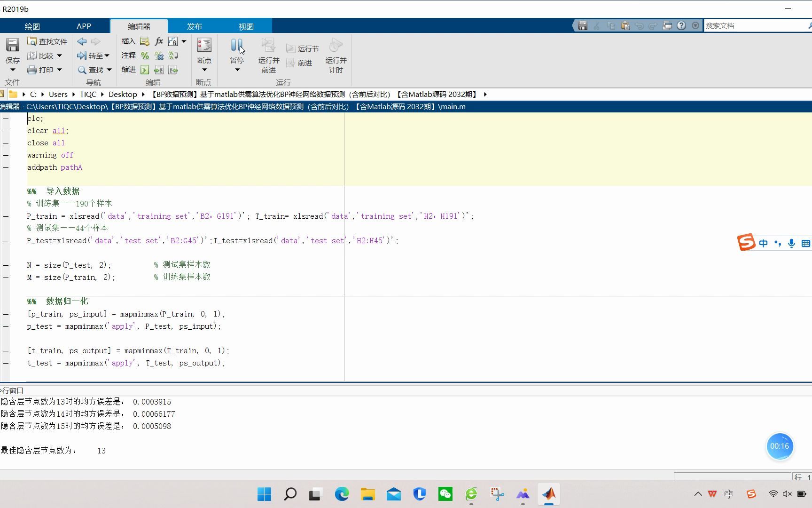Click quick-access Copy icon
Viewport: 812px width, 508px height.
[x=611, y=26]
